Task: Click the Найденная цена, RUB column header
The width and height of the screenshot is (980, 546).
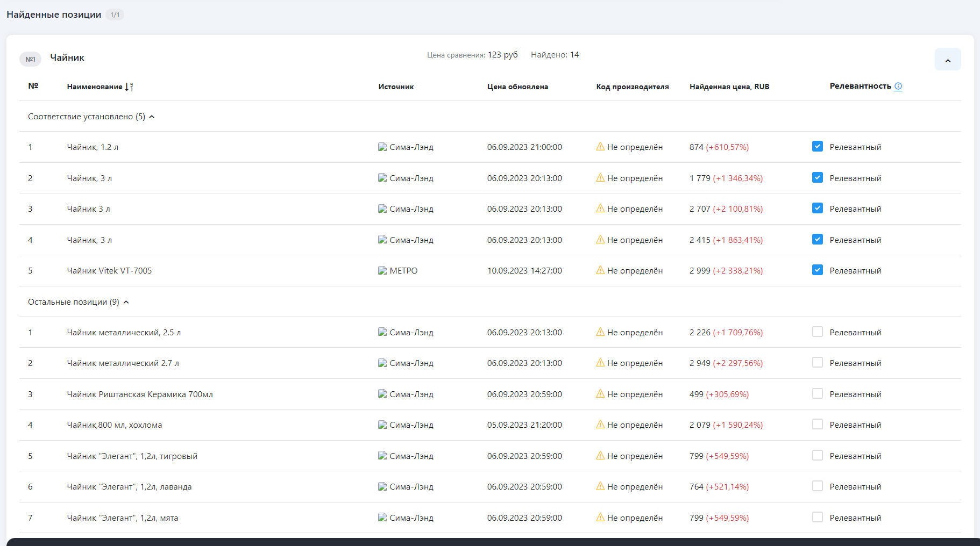Action: click(x=729, y=87)
